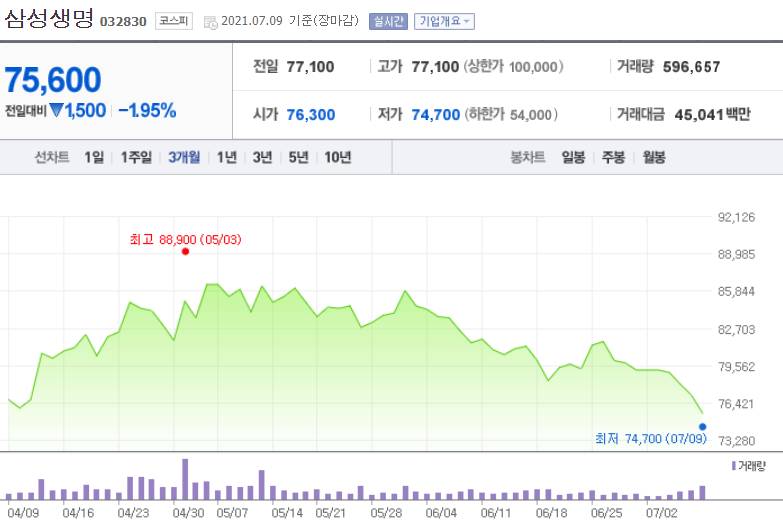Click the 2021.07.09 date text
The width and height of the screenshot is (783, 527).
pos(252,21)
